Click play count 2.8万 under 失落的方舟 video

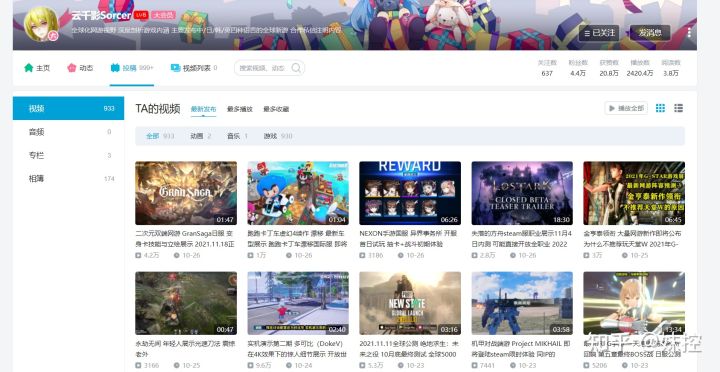[x=484, y=255]
